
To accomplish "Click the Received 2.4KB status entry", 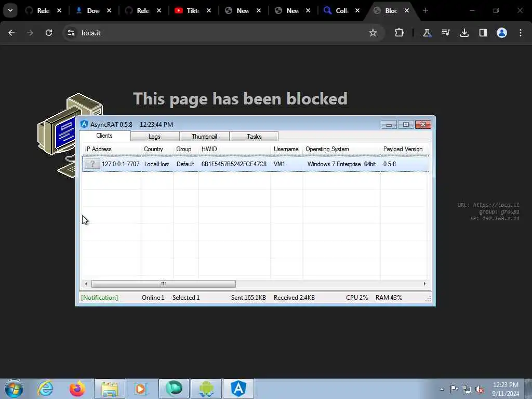I will (x=294, y=298).
